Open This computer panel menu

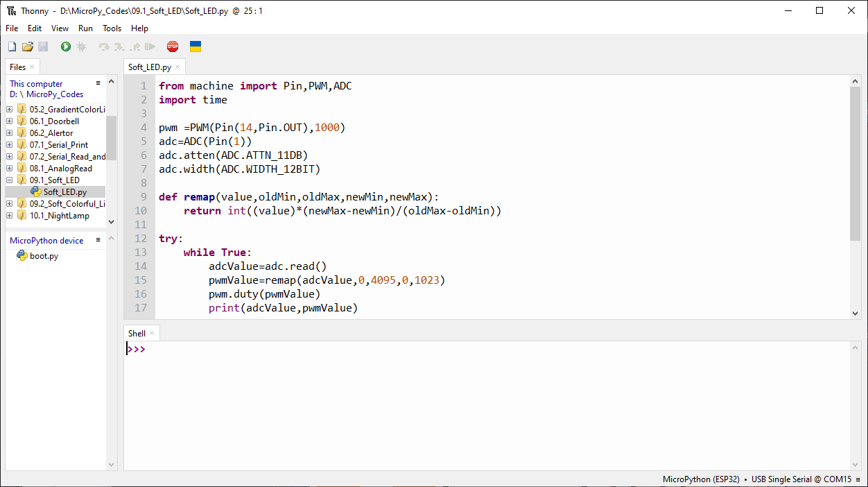98,83
